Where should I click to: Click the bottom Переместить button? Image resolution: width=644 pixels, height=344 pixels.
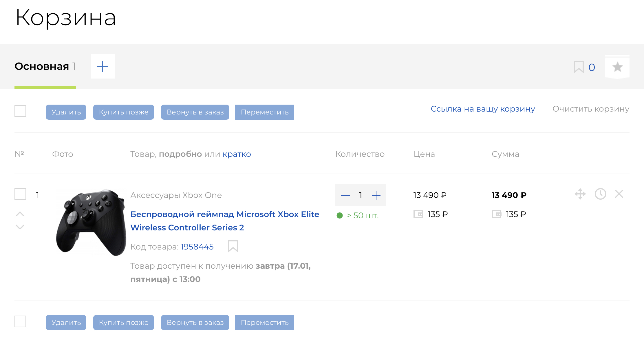tap(264, 323)
